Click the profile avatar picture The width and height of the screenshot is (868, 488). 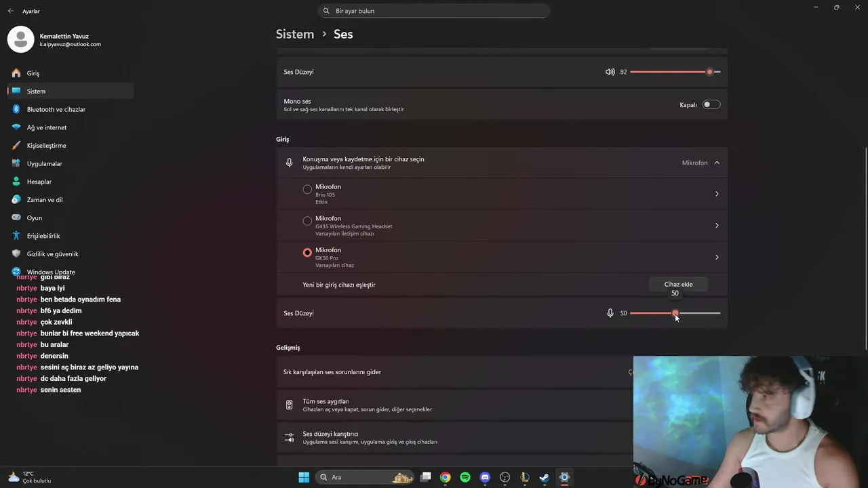coord(20,39)
